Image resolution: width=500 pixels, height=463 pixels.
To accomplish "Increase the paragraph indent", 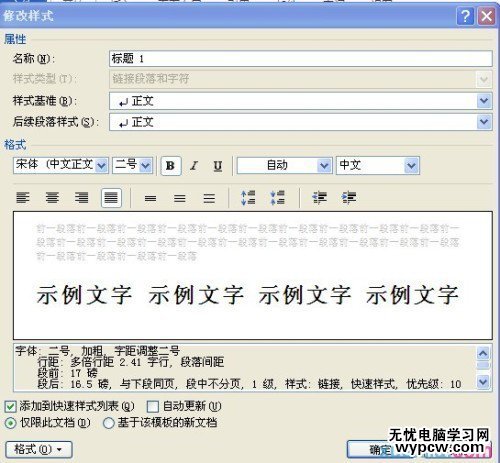I will (349, 198).
